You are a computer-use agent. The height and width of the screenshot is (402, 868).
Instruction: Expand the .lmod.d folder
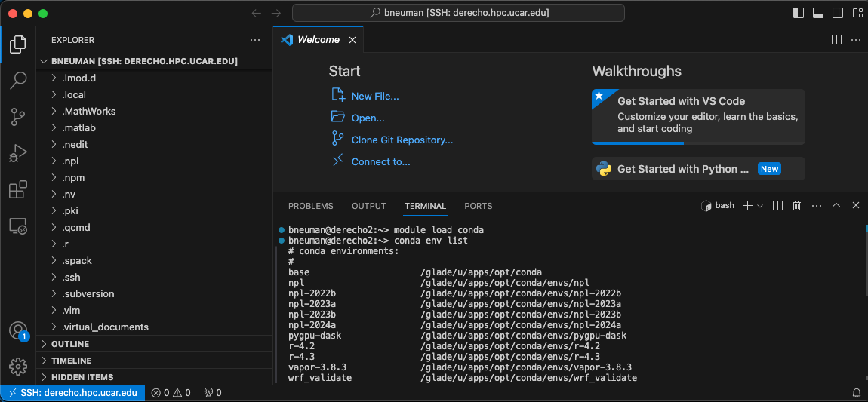coord(155,78)
